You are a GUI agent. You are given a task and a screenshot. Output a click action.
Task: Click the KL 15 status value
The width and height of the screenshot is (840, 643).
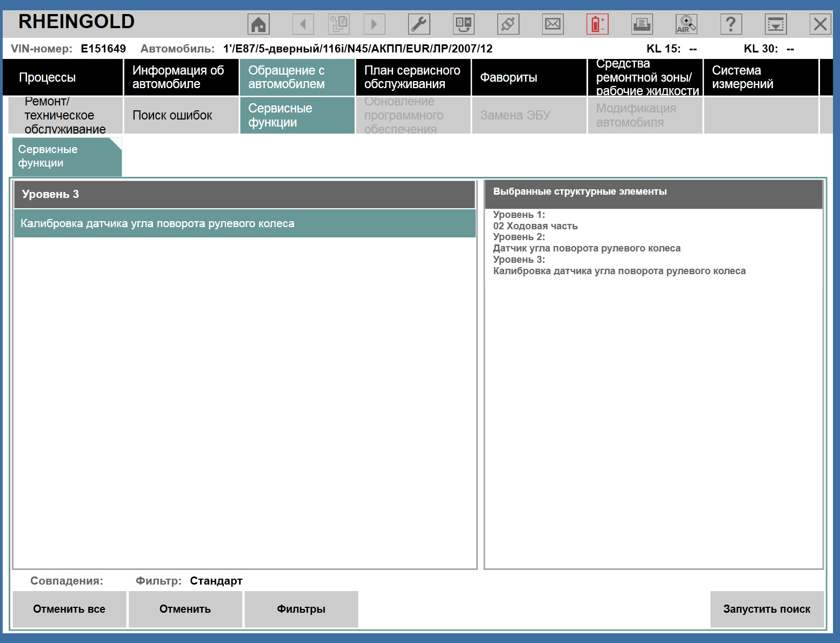click(x=693, y=49)
